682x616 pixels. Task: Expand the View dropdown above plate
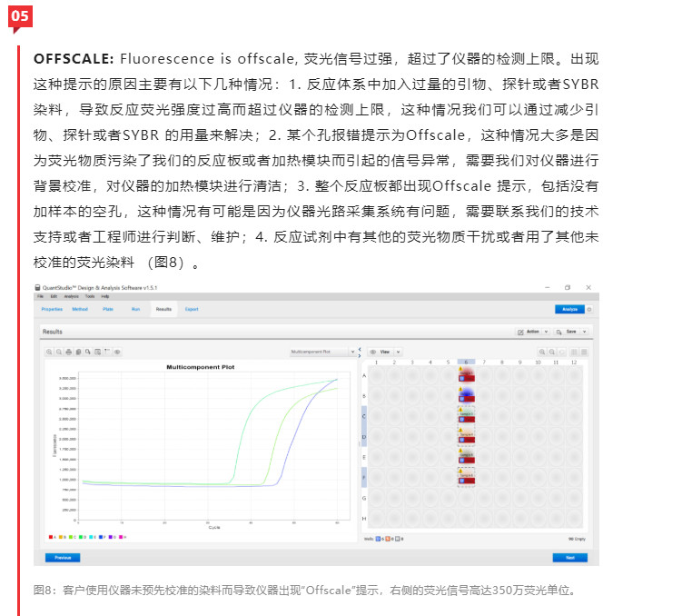pos(398,352)
